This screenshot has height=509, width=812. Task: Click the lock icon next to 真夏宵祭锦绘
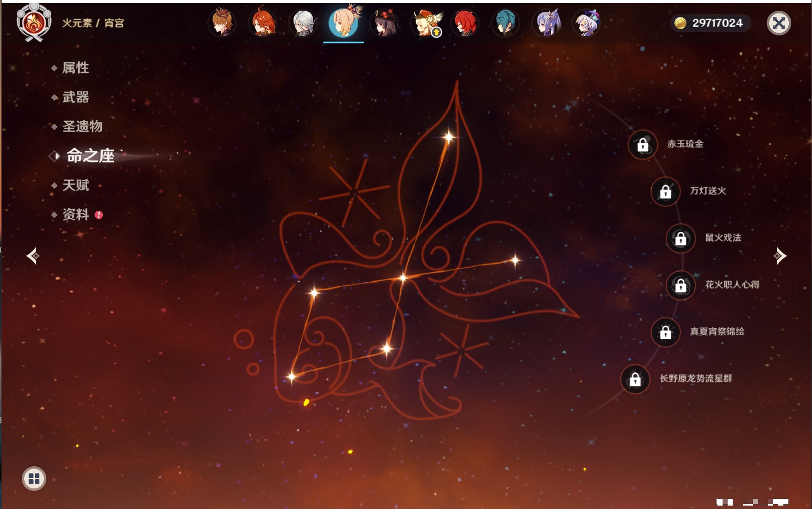(x=666, y=332)
